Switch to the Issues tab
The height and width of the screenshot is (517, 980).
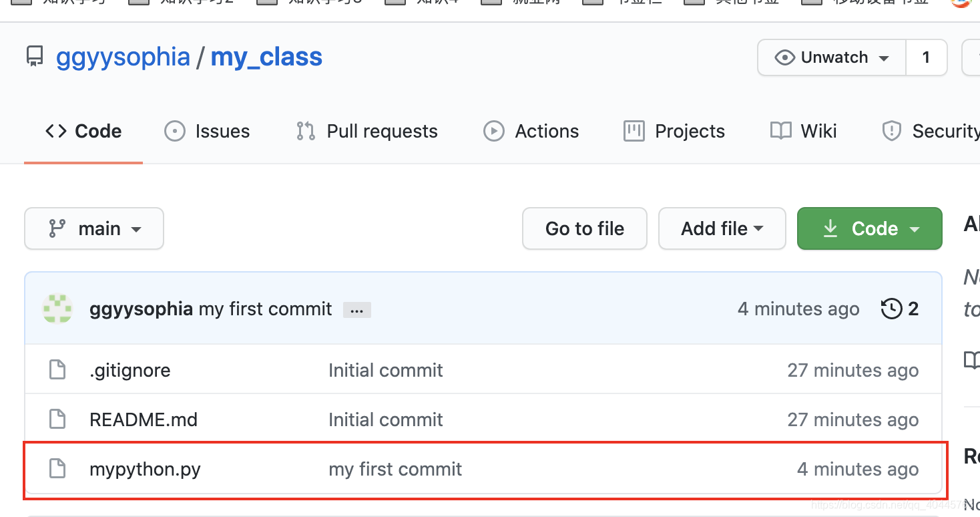[207, 131]
